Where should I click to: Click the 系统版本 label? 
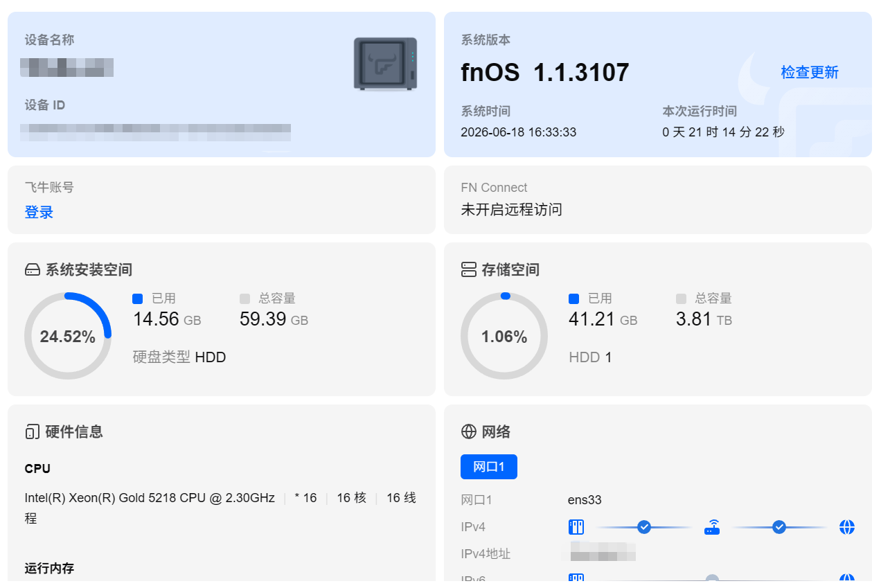(x=486, y=40)
